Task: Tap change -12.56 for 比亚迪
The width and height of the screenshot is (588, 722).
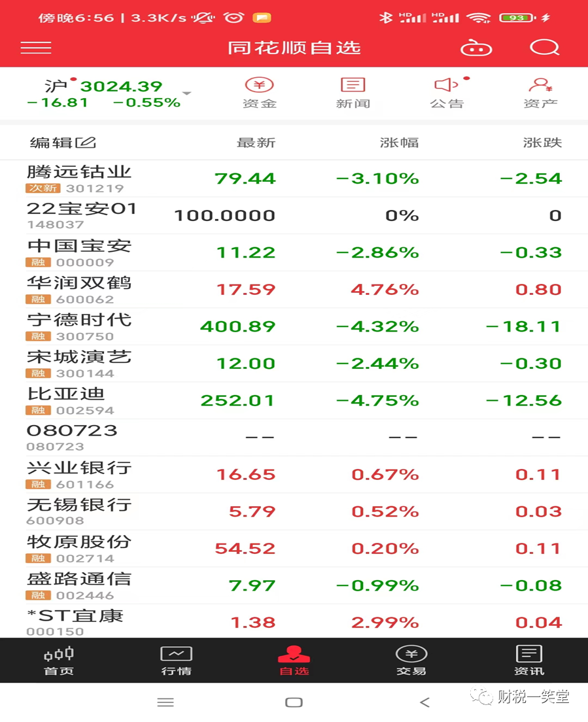Action: (524, 401)
